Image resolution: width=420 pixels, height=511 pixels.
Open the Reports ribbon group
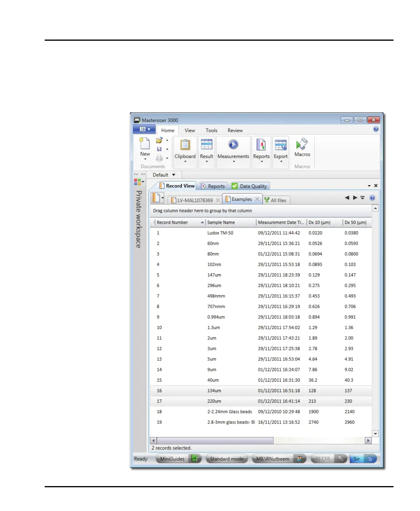coord(261,153)
